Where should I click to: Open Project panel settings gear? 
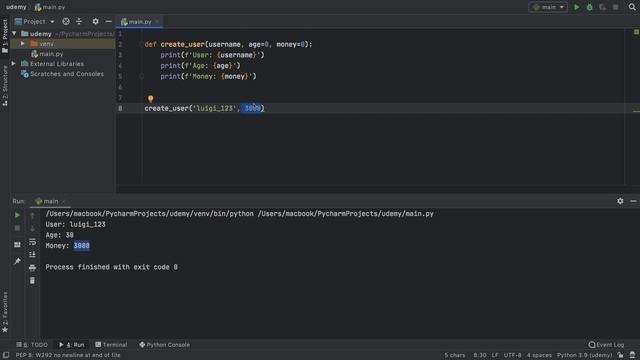pos(95,21)
